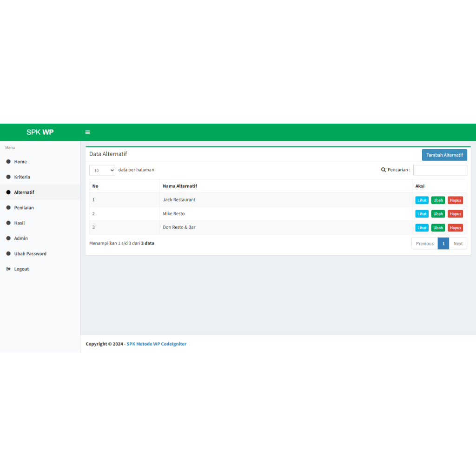Toggle the hamburger sidebar menu icon
Screen dimensions: 476x476
point(87,132)
